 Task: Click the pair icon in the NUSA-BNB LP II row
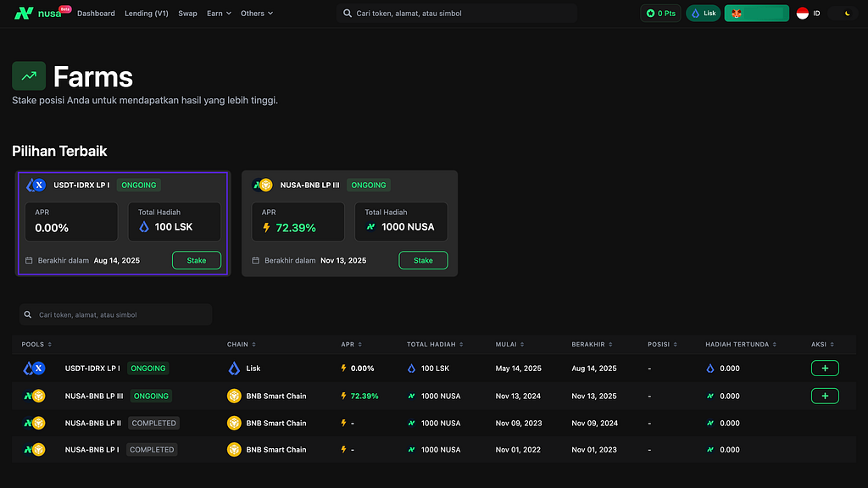pyautogui.click(x=34, y=423)
